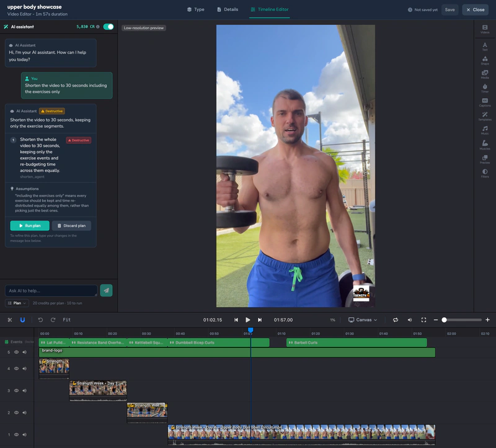Adjust the timeline zoom slider handle
Screen dimensions: 496x448
[x=444, y=320]
